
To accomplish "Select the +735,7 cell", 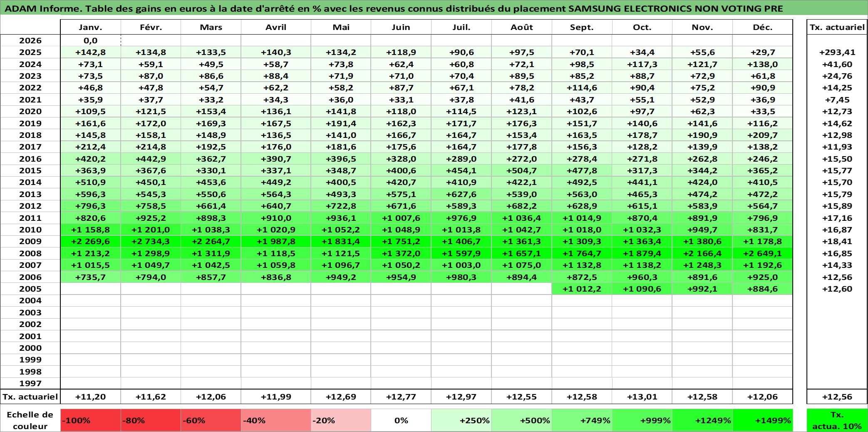I will [90, 277].
